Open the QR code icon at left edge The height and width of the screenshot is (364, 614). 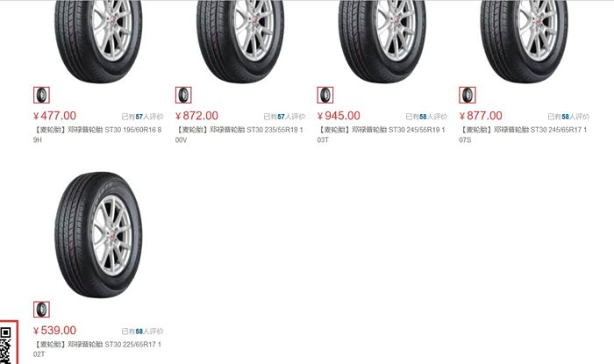8,343
